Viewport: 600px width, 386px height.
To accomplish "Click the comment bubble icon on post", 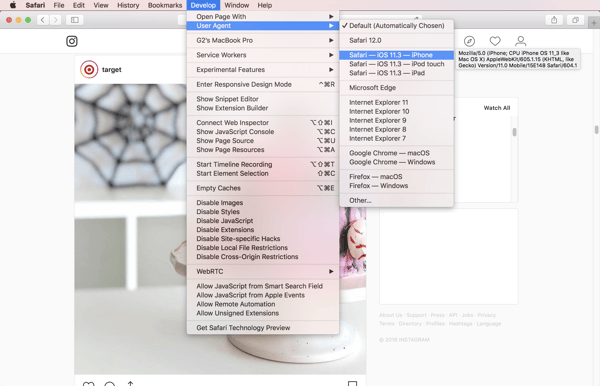I will point(109,384).
